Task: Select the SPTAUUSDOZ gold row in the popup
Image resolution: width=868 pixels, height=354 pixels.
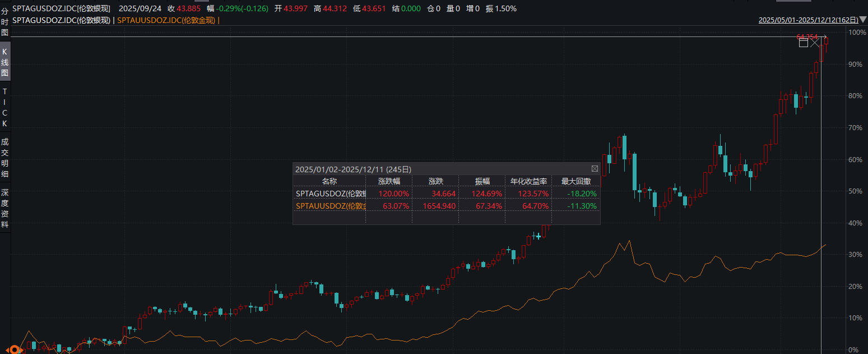Action: [x=331, y=206]
